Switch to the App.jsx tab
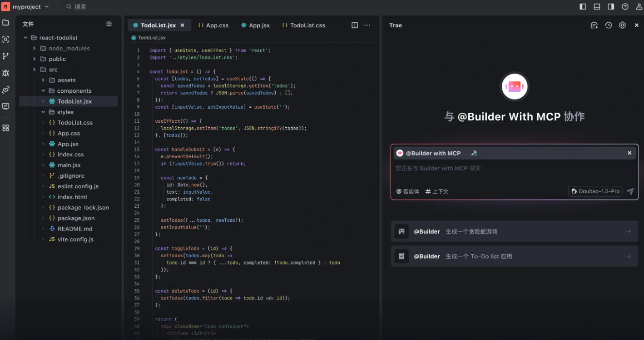The image size is (644, 340). pos(256,25)
